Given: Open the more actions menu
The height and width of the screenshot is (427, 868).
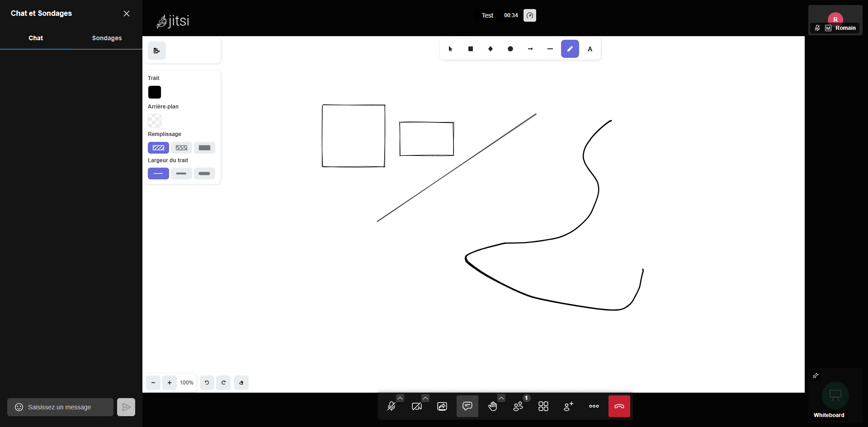Looking at the screenshot, I should click(x=594, y=407).
